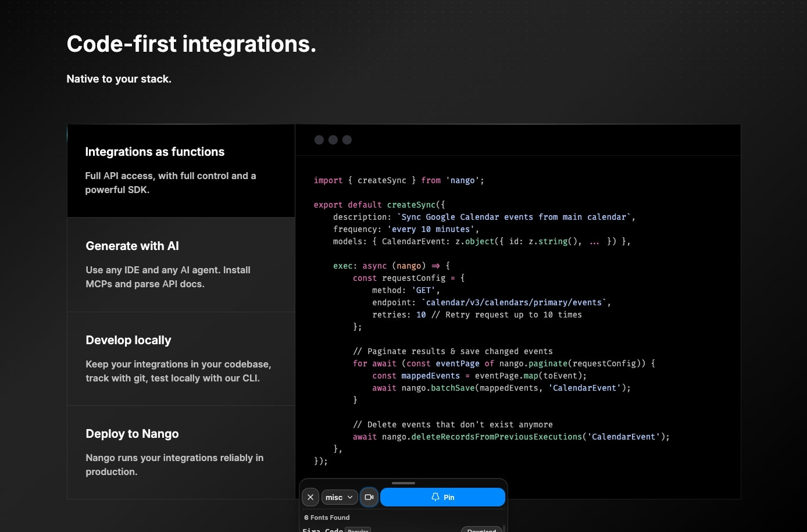This screenshot has width=807, height=532.
Task: Click the video camera record icon
Action: 369,497
